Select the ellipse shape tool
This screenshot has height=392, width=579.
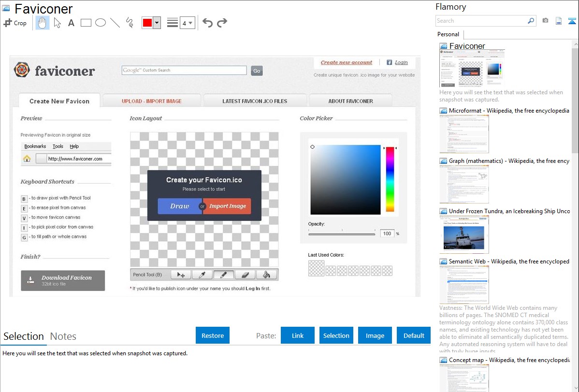pos(101,23)
